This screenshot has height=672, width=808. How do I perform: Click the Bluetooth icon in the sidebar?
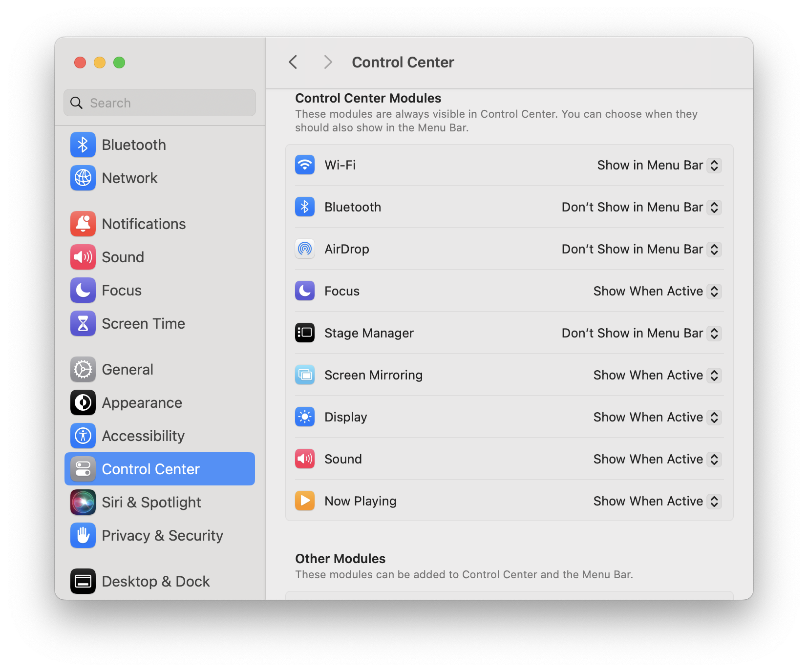click(x=83, y=145)
